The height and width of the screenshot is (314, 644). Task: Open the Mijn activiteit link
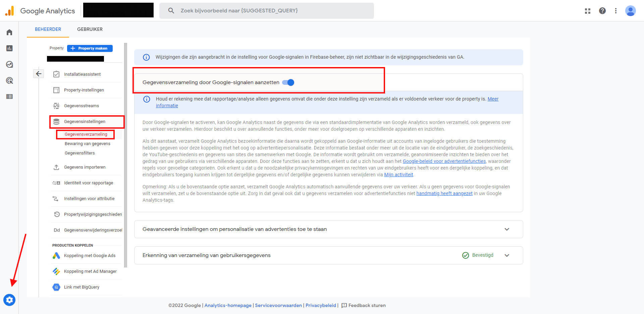398,175
